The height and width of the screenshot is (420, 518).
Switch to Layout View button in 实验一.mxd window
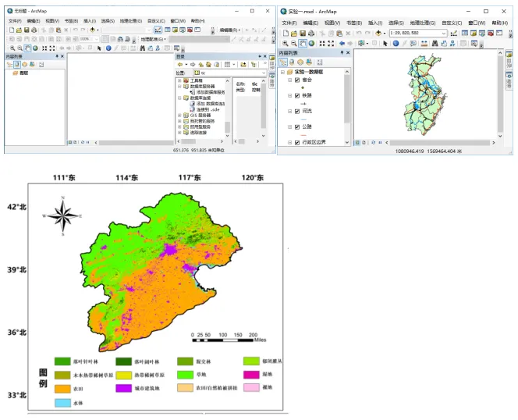tap(364, 143)
